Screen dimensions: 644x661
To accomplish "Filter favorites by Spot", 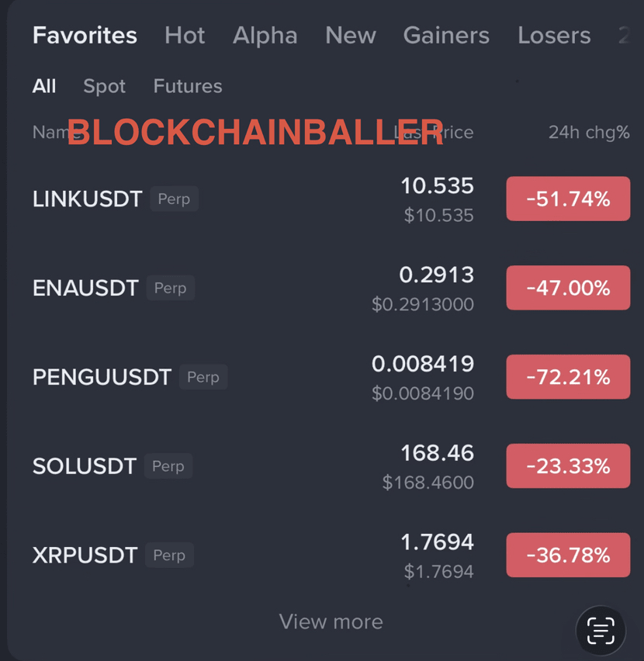I will [104, 86].
